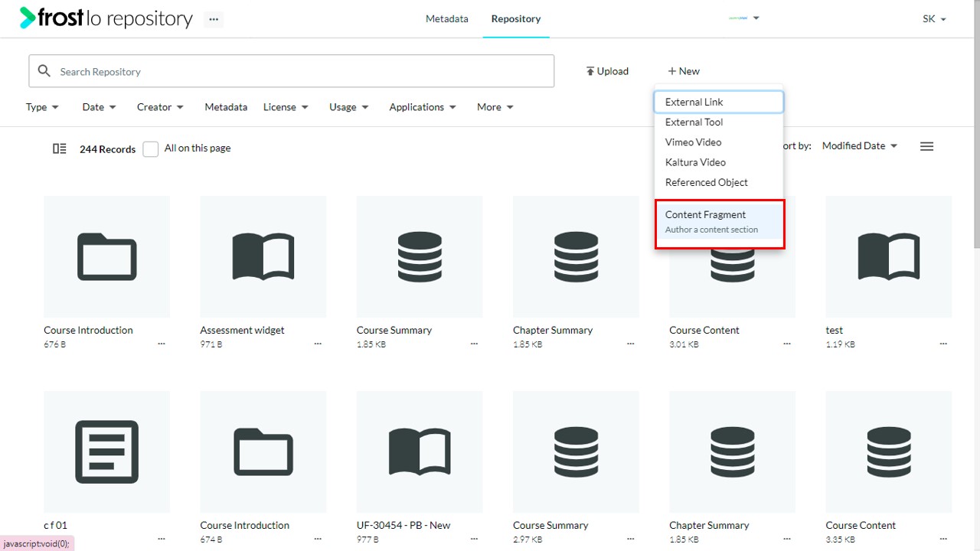Open options menu for Course Introduction
The height and width of the screenshot is (551, 980).
[162, 344]
